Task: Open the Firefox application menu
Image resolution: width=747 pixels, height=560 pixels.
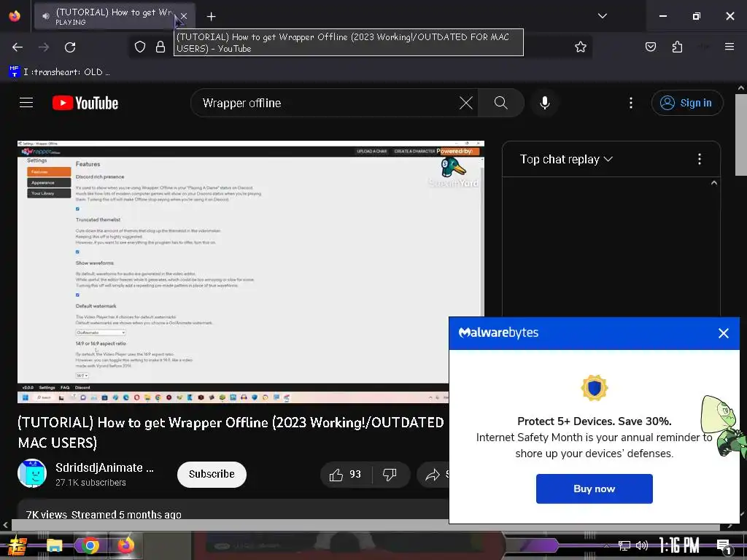Action: point(729,47)
